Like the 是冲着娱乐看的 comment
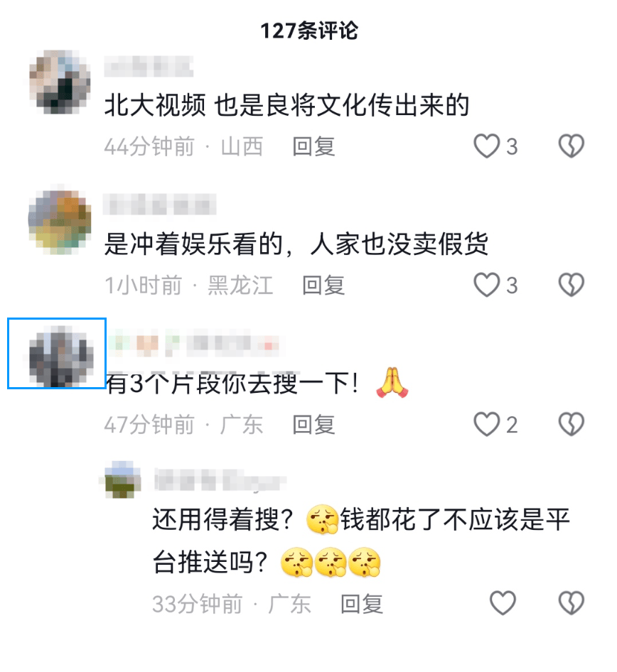 (487, 285)
